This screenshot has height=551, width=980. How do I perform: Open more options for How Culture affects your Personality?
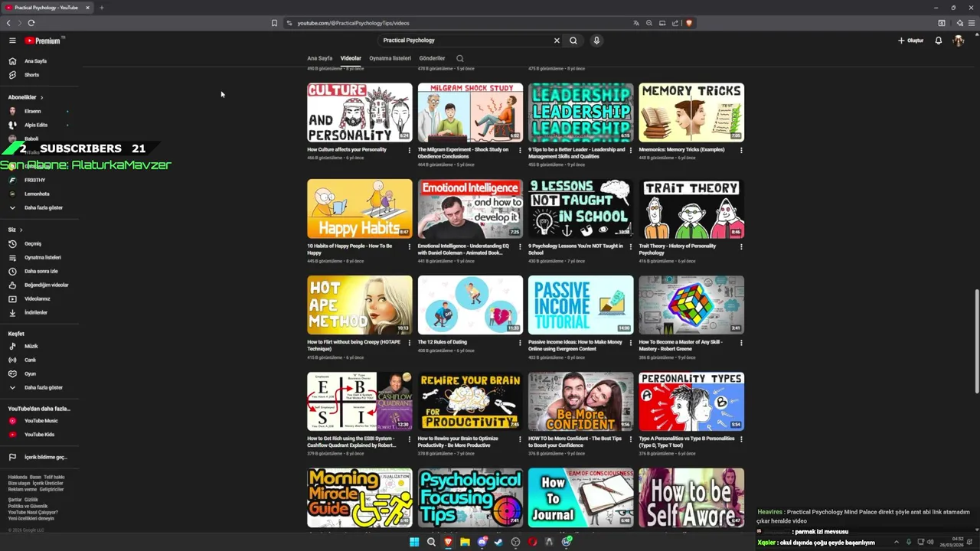point(410,150)
